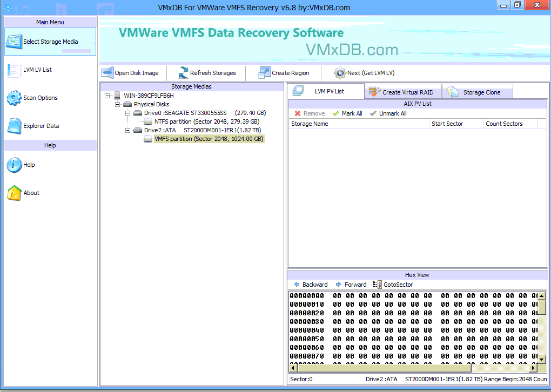The height and width of the screenshot is (392, 551).
Task: Click the GotoSector icon in Hex View
Action: coord(378,285)
